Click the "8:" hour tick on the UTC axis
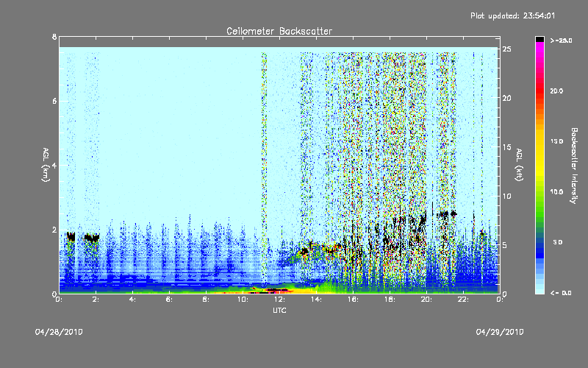The width and height of the screenshot is (588, 368). click(x=207, y=300)
